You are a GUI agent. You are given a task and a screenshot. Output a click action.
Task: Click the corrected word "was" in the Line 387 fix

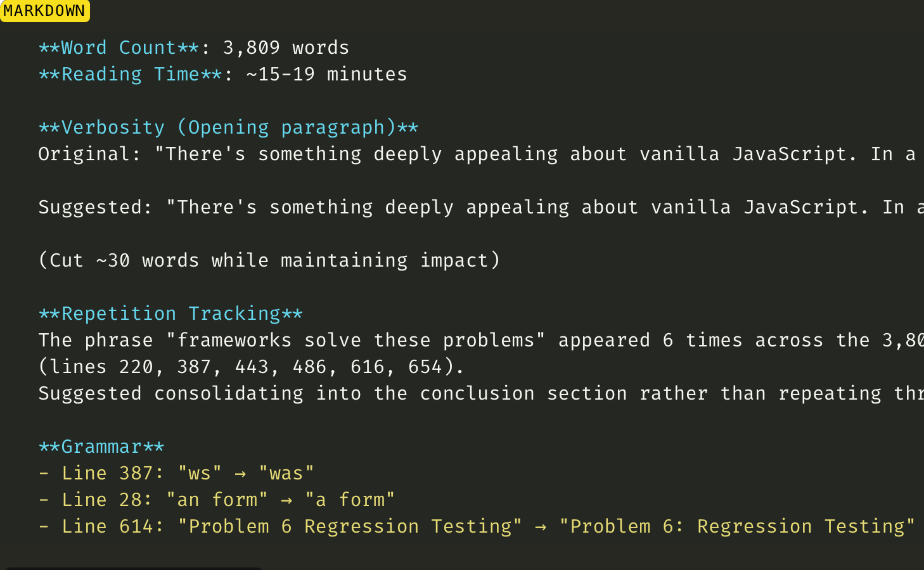pyautogui.click(x=286, y=474)
